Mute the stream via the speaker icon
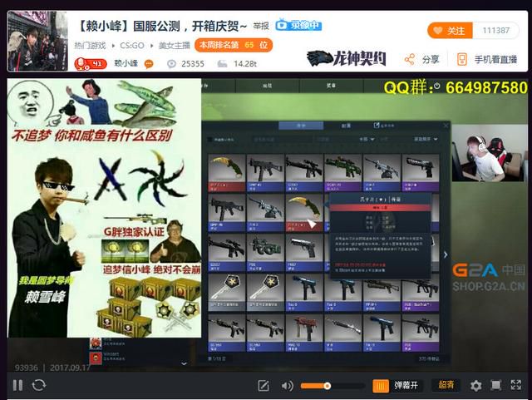Viewport: 532px width, 400px height. click(287, 386)
